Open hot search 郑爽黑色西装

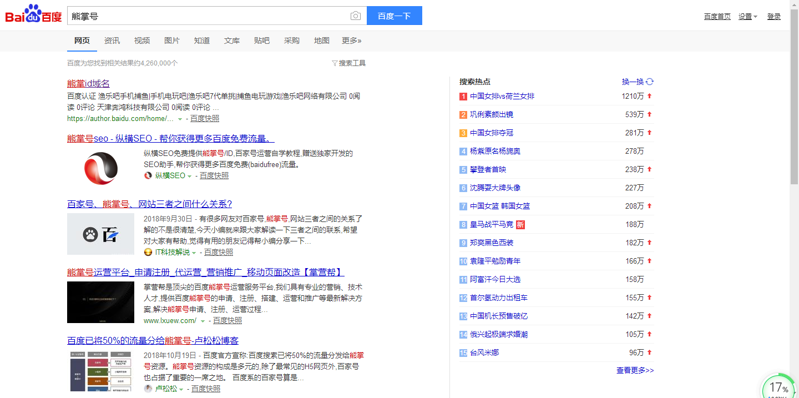click(x=492, y=243)
